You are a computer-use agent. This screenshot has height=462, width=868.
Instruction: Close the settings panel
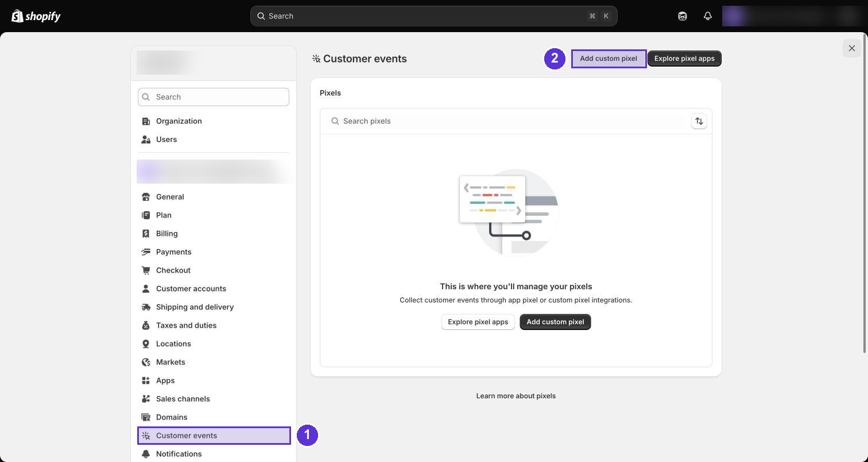pos(852,48)
